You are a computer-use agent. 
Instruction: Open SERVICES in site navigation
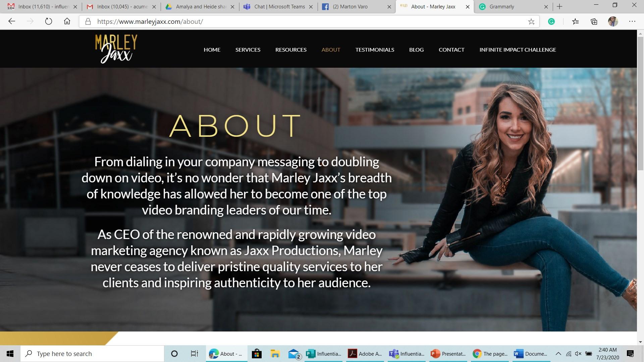(x=248, y=50)
